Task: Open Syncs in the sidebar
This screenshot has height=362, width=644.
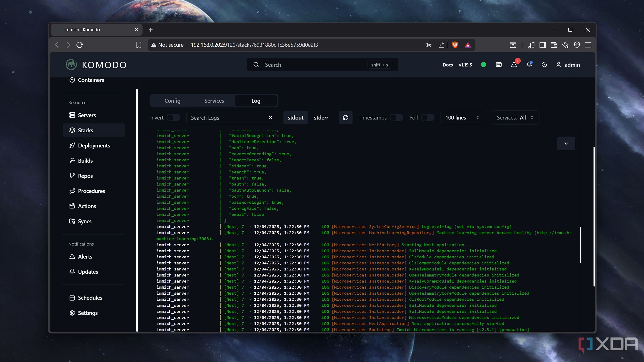Action: point(94,221)
